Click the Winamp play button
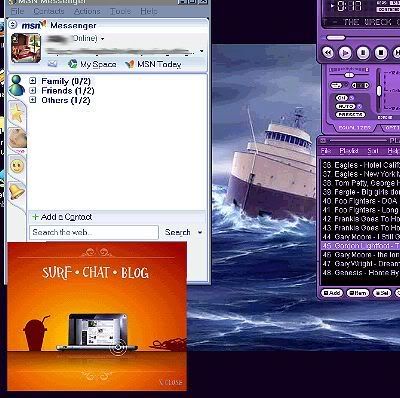The image size is (400, 398). [345, 53]
